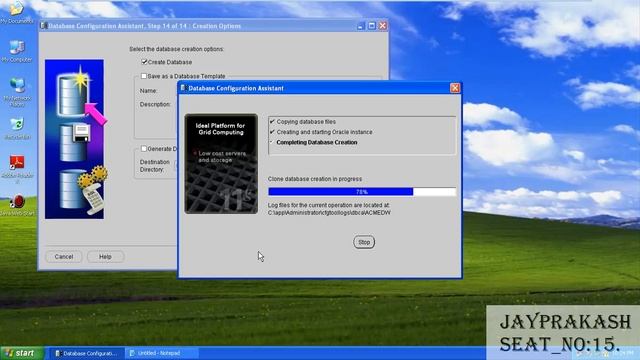The height and width of the screenshot is (360, 640).
Task: Click the Ideal Platform for Grid Computing banner
Action: pyautogui.click(x=221, y=164)
